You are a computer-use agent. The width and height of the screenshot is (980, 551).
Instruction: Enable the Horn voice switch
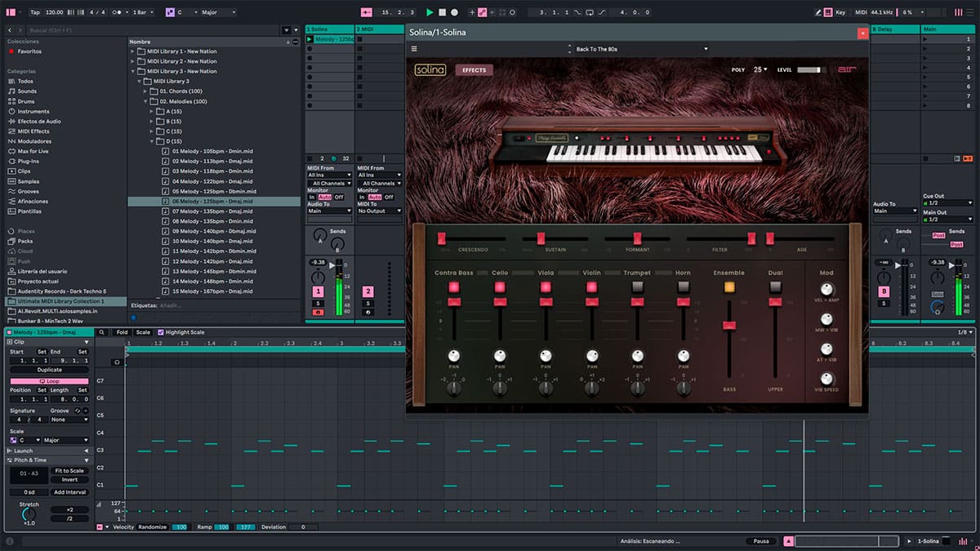[683, 287]
